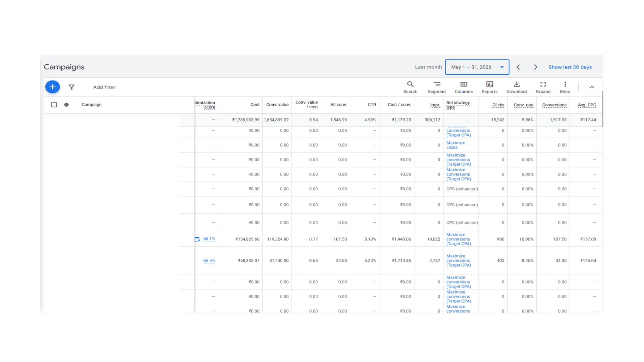Screen dimensions: 644x362
Task: Sort by Clicks column header
Action: (498, 105)
